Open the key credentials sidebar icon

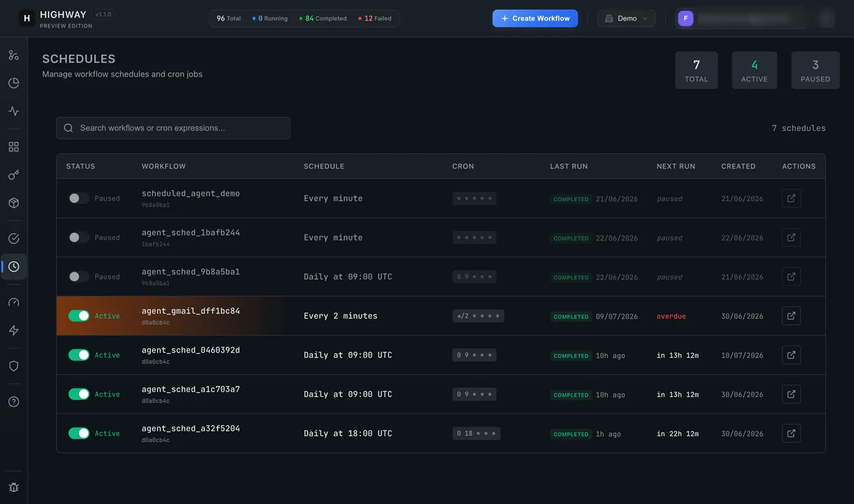tap(13, 175)
